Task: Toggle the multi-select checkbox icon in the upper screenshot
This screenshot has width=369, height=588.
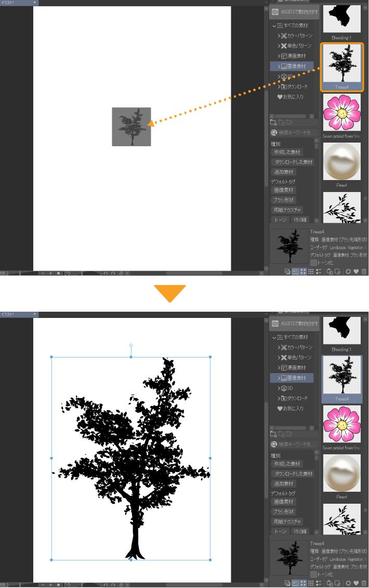Action: 287,272
